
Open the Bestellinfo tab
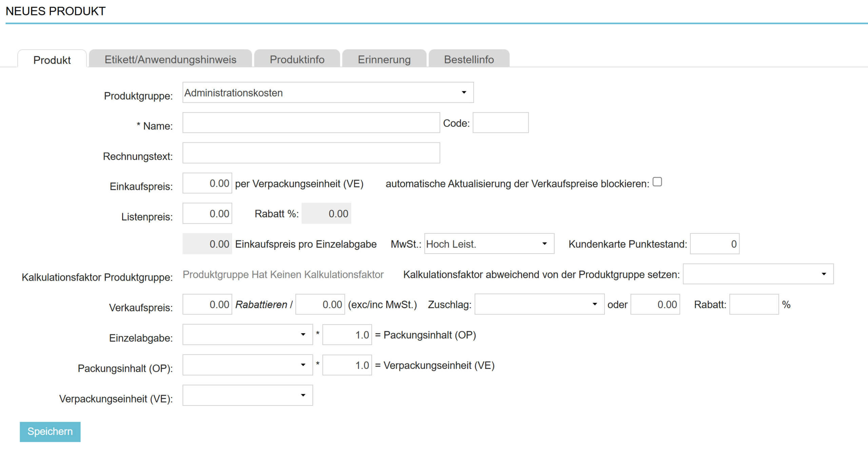[469, 59]
